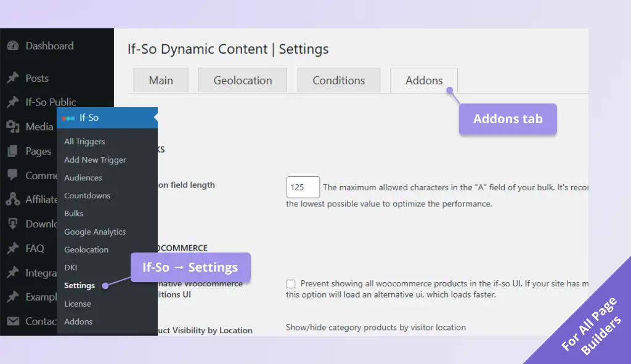
Task: Enable the prevent showing WooCommerce products checkbox
Action: (290, 284)
